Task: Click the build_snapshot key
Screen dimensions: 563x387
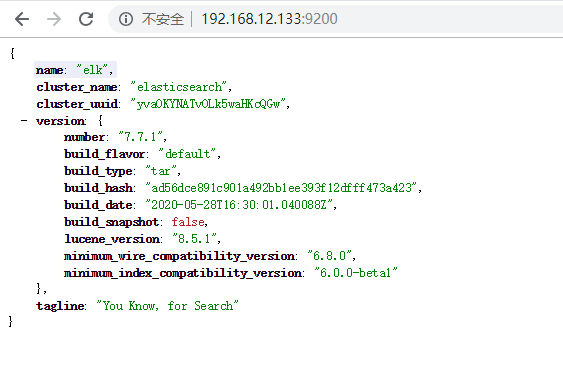Action: pyautogui.click(x=111, y=222)
